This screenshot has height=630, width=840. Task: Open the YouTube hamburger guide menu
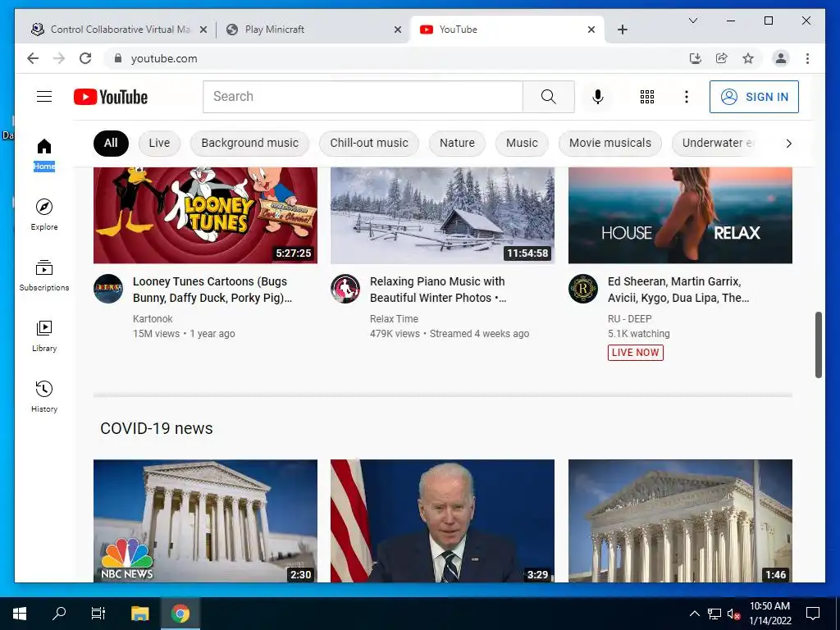click(x=44, y=97)
